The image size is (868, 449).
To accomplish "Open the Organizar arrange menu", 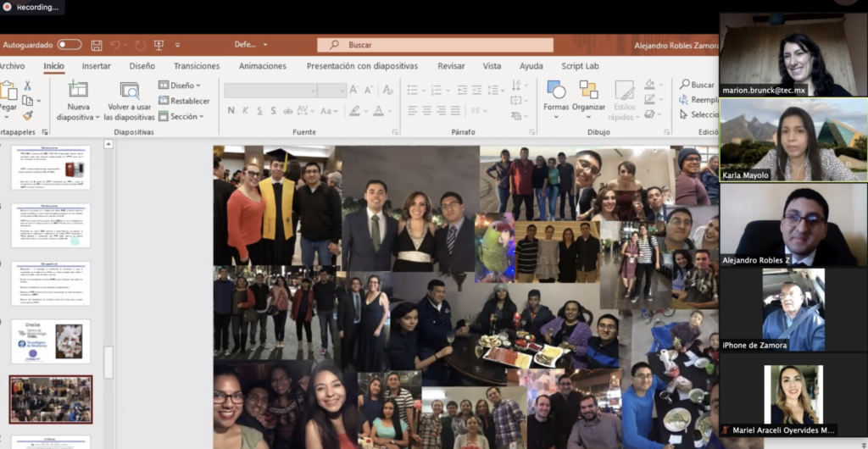I will click(x=588, y=99).
